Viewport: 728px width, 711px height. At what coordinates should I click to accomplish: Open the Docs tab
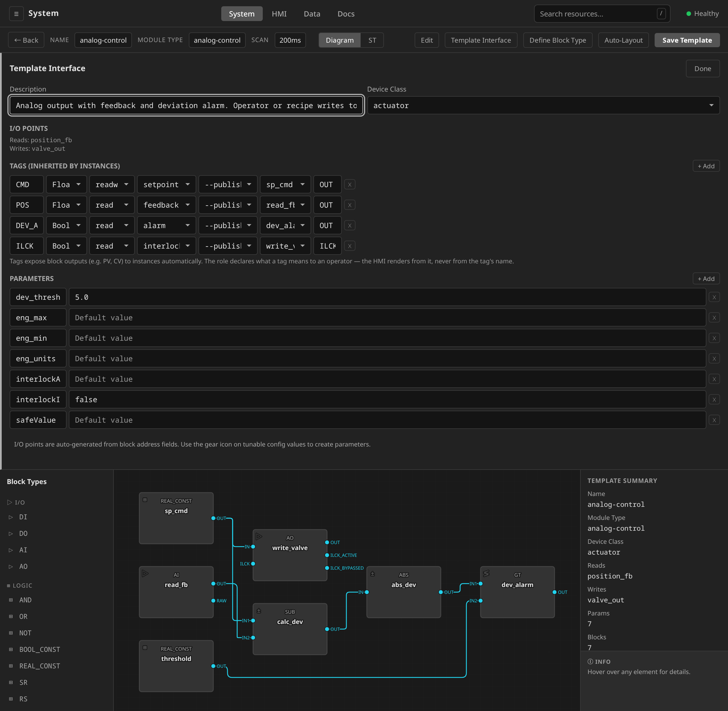(346, 14)
